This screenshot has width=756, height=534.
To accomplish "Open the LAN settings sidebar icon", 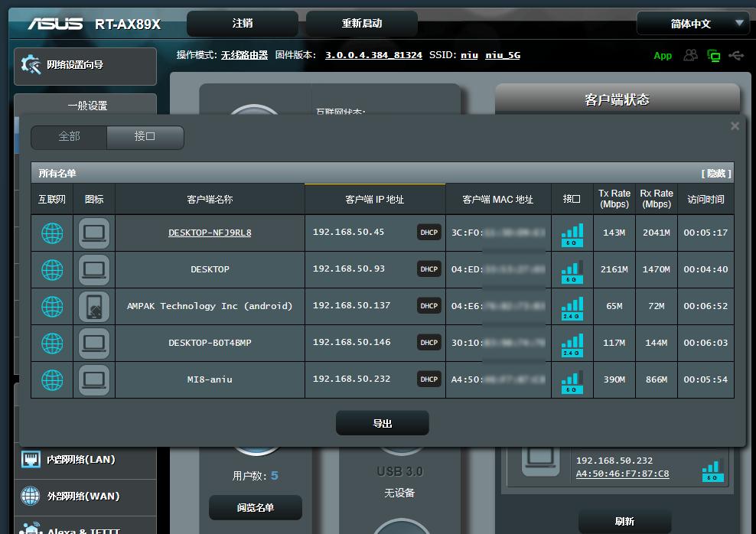I will [31, 460].
